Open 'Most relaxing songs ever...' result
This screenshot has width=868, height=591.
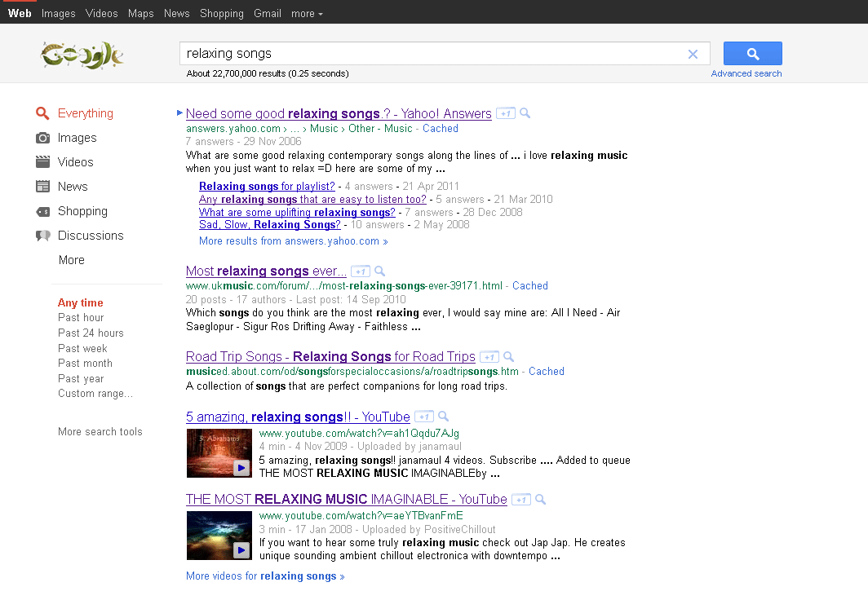pos(266,271)
